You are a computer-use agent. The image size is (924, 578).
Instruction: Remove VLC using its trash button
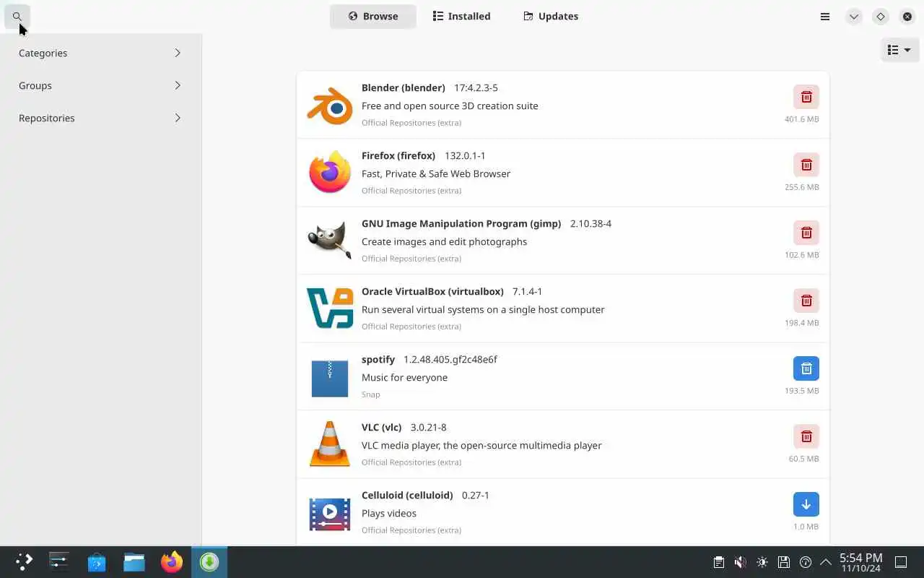pyautogui.click(x=806, y=436)
